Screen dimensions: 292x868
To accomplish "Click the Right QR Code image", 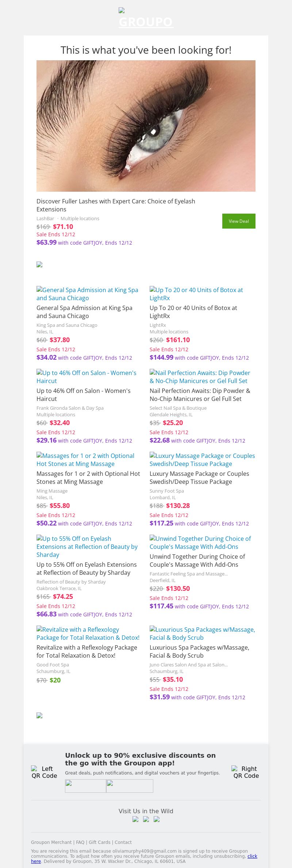I will click(246, 772).
